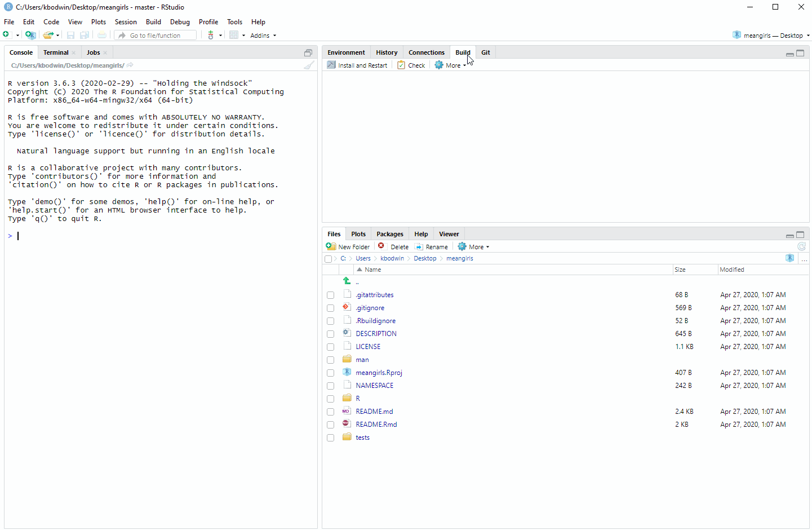The height and width of the screenshot is (530, 812).
Task: Click the parent directory up arrow icon
Action: click(x=347, y=281)
